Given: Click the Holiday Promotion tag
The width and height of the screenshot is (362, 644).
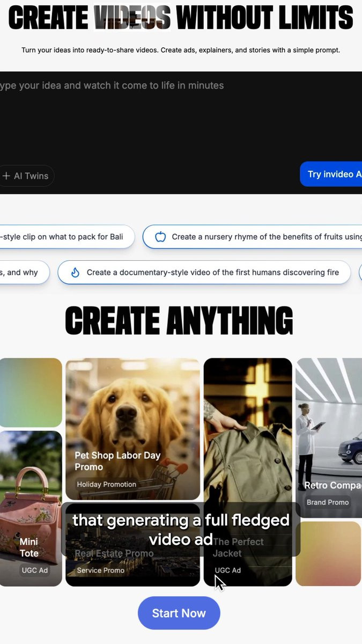Looking at the screenshot, I should coord(106,484).
